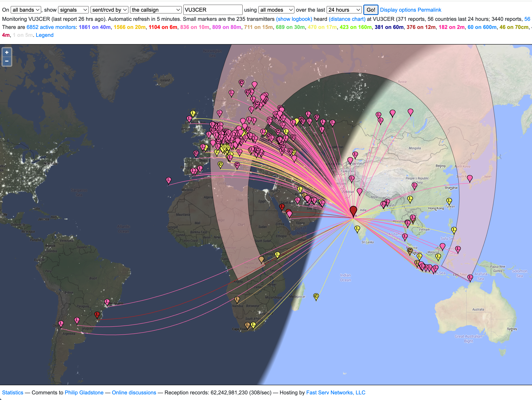532x400 pixels.
Task: Open the '24 hours' time range dropdown
Action: coord(344,10)
